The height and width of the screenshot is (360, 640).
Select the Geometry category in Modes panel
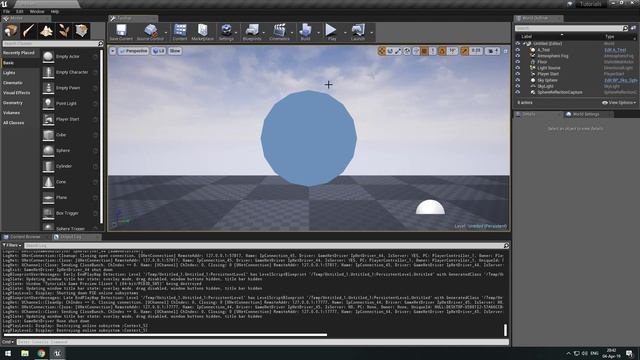pos(13,103)
